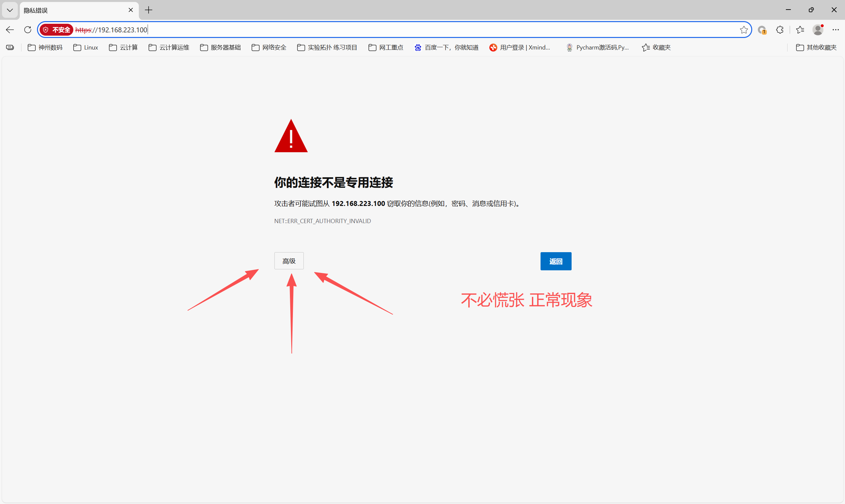Open the 其他收藏夹 folder
The height and width of the screenshot is (504, 845).
point(816,48)
